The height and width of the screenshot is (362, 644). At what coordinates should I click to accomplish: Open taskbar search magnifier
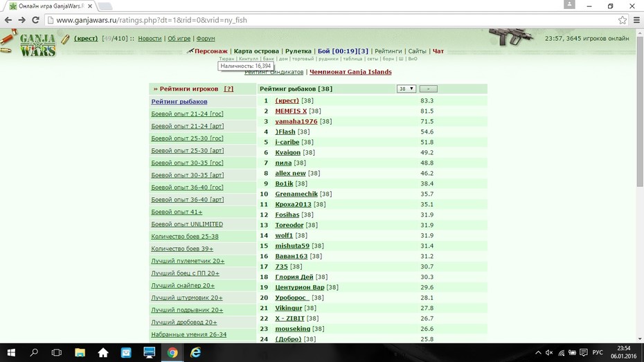[x=34, y=352]
